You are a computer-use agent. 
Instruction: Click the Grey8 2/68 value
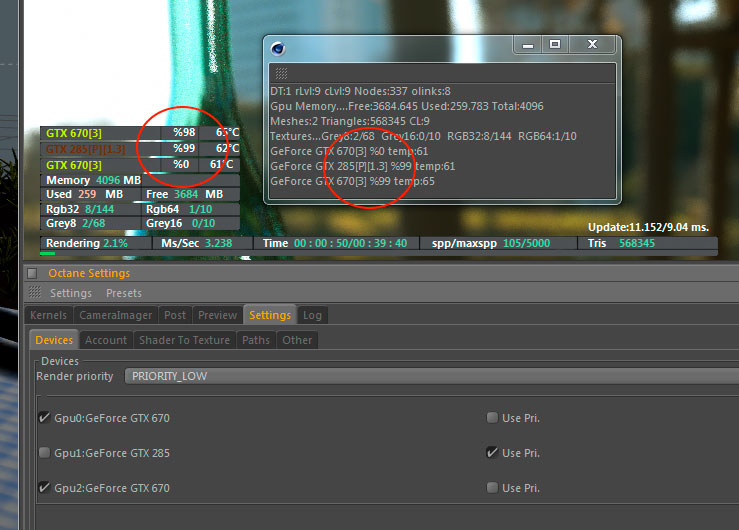(x=75, y=223)
